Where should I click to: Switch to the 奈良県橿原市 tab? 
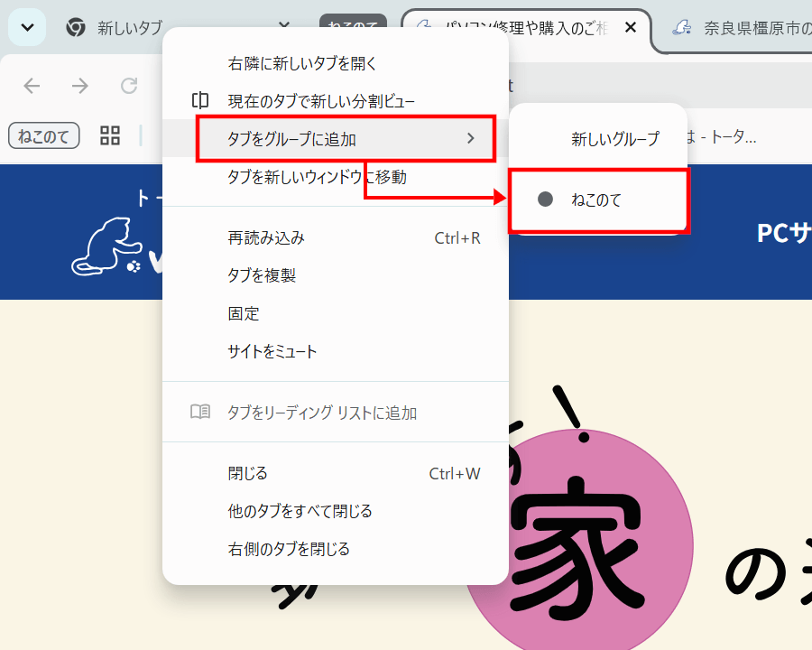pyautogui.click(x=742, y=28)
